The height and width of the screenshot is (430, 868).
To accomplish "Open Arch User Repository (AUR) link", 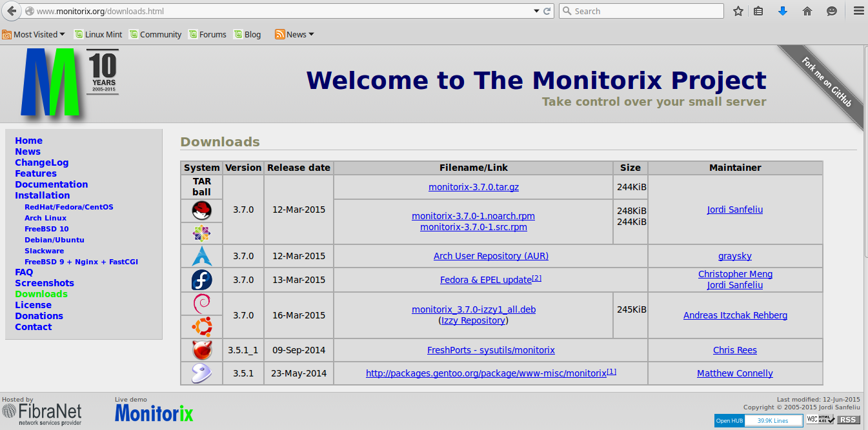I will click(x=491, y=256).
